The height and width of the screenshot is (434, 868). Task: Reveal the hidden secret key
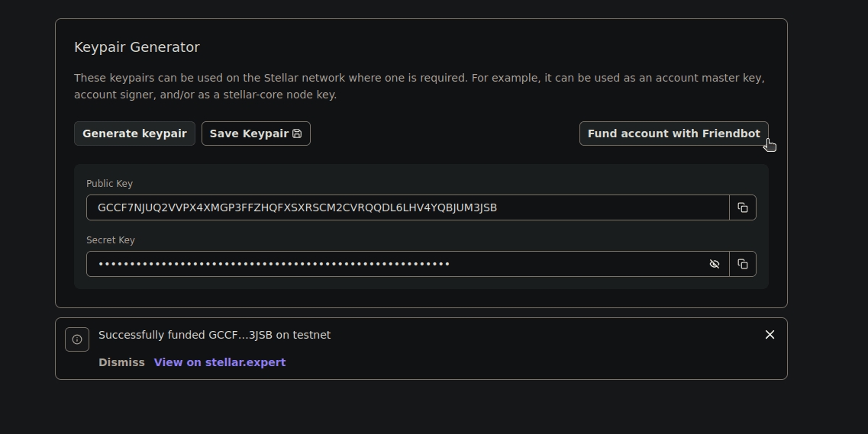(x=715, y=264)
